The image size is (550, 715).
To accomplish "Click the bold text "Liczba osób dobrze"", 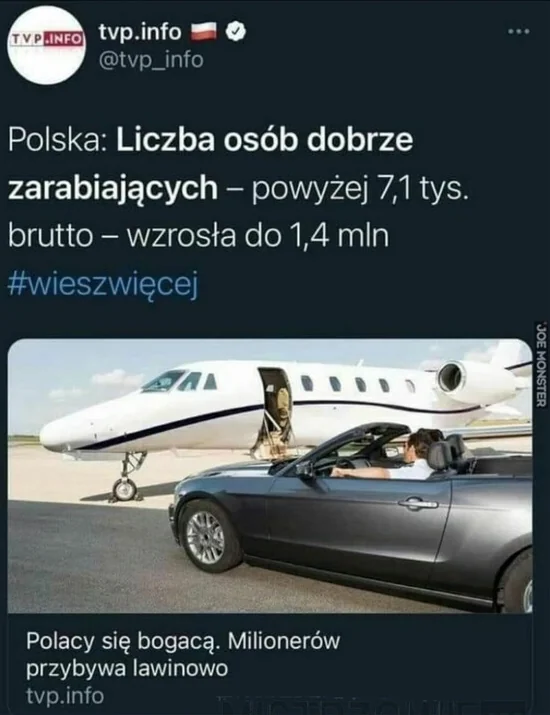I will pyautogui.click(x=265, y=140).
